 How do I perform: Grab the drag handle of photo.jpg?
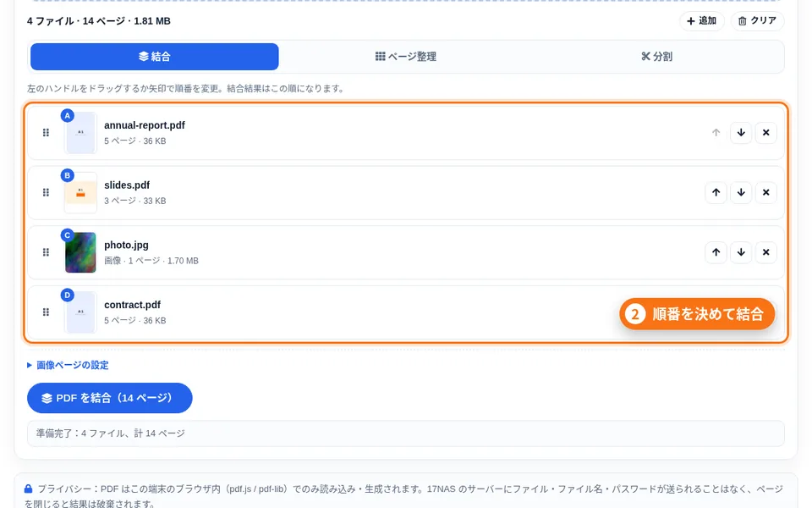(x=46, y=252)
